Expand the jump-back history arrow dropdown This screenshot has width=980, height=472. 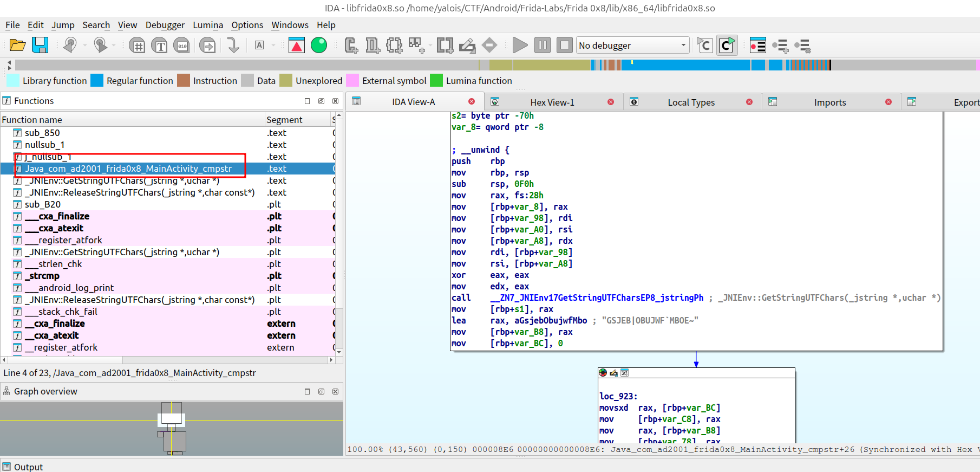point(85,46)
